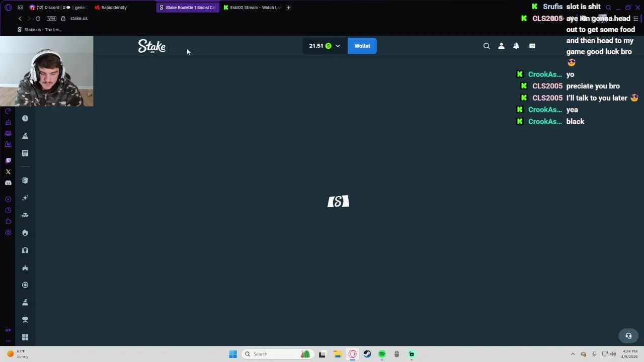Open the Opera sidebar settings gear

point(8,233)
